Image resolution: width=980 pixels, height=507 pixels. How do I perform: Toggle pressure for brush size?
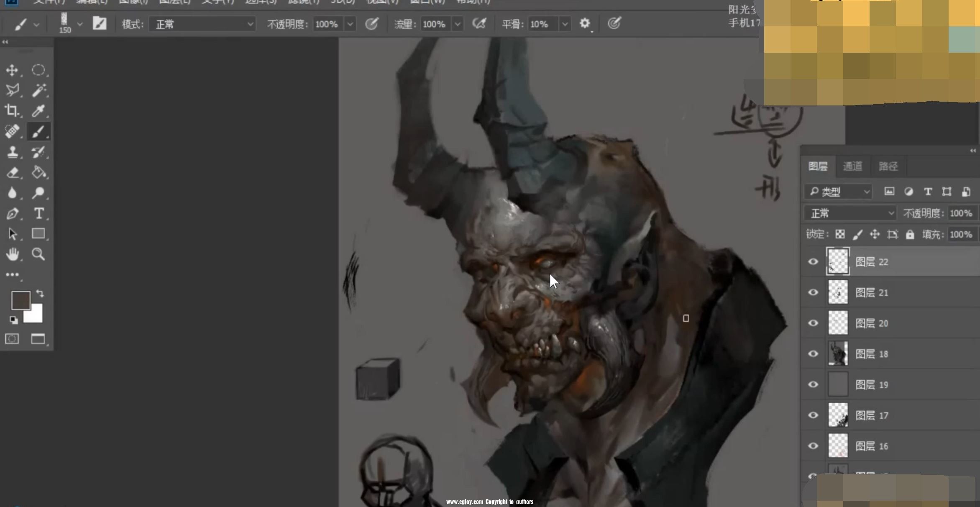pos(614,23)
